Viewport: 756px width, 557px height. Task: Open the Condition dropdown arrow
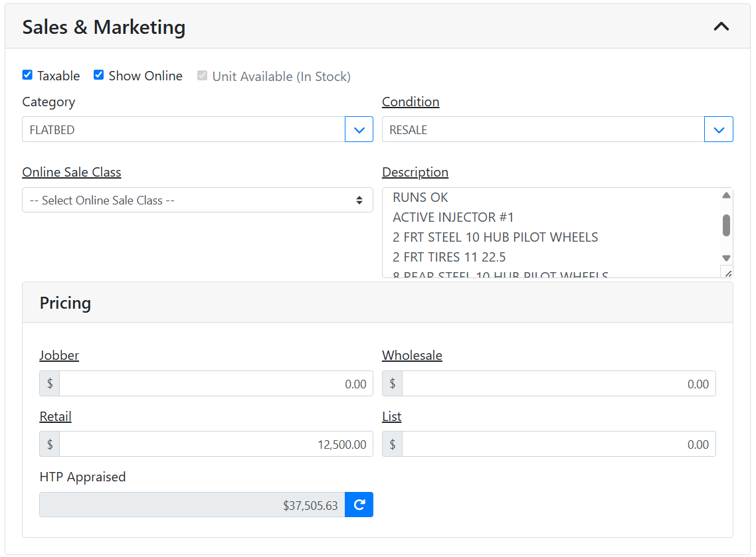coord(718,129)
